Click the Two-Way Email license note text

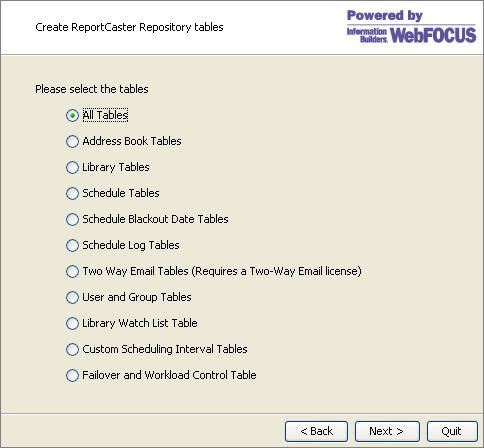(x=276, y=271)
